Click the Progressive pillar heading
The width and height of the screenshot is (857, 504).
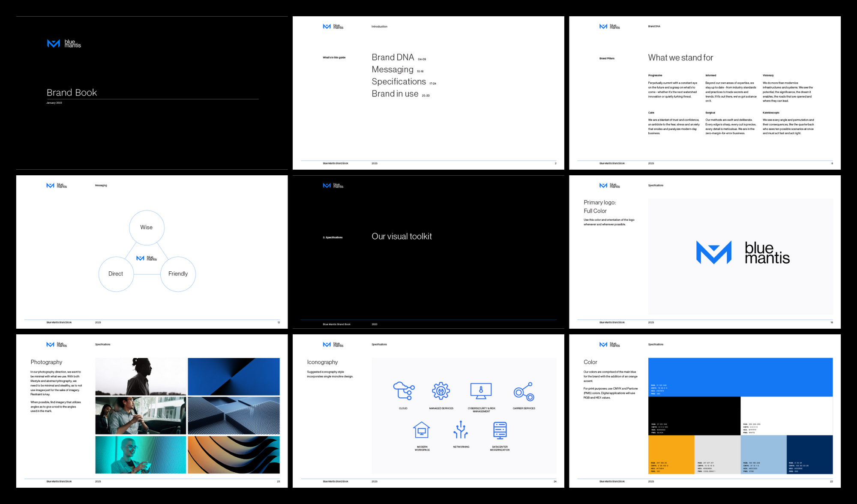tap(655, 75)
